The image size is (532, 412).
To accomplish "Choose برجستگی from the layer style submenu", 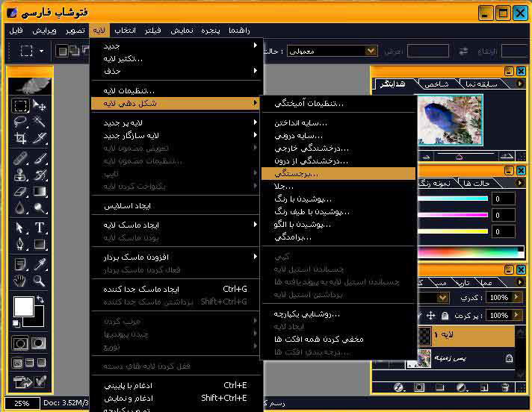I will pos(338,174).
